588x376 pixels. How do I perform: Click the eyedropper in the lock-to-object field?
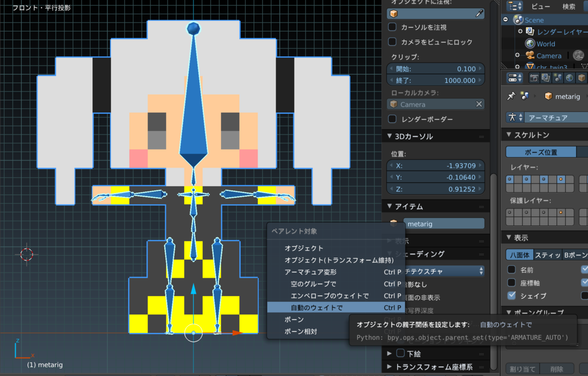pos(479,14)
